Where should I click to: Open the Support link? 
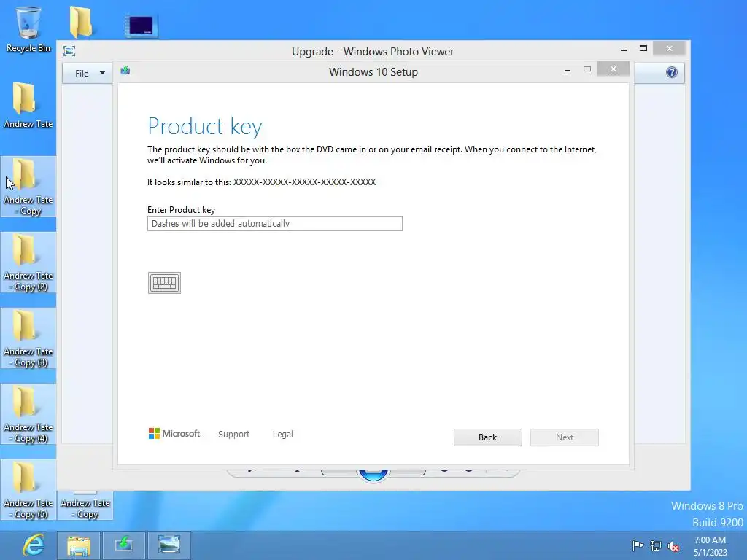[x=233, y=435]
